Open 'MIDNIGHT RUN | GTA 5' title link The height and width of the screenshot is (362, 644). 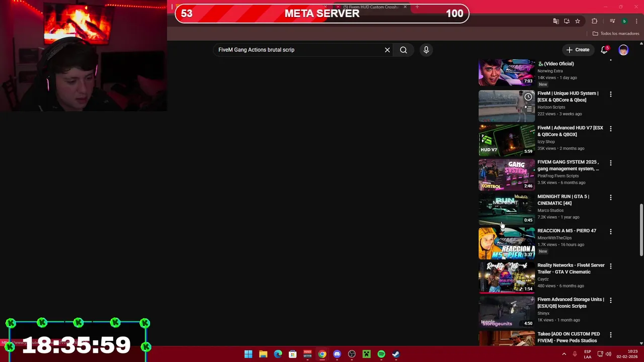[x=563, y=200]
